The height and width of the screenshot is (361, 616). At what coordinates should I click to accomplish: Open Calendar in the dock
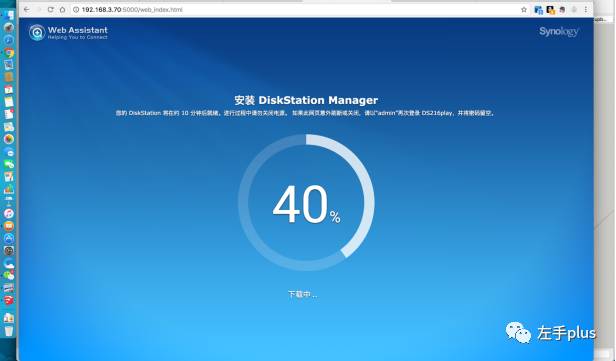9,90
